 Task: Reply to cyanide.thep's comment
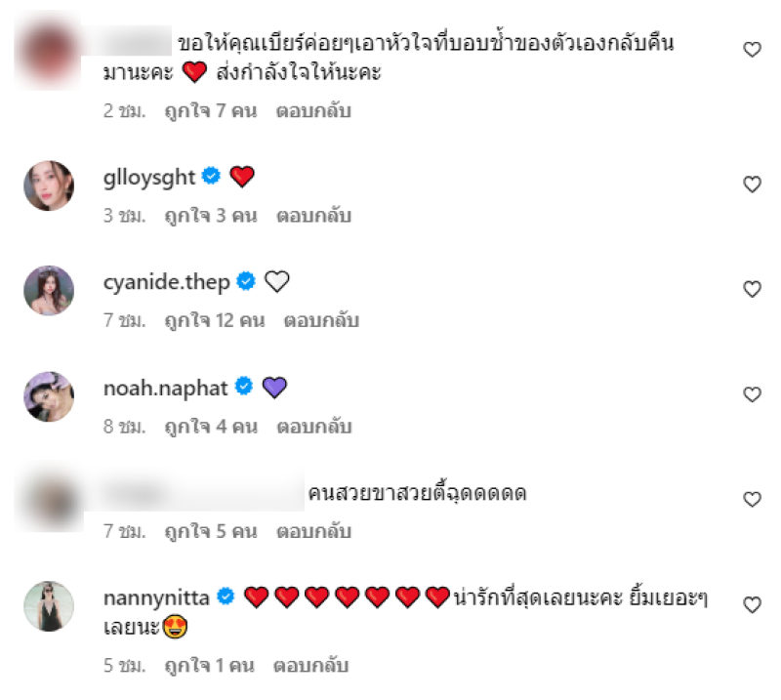tap(321, 320)
